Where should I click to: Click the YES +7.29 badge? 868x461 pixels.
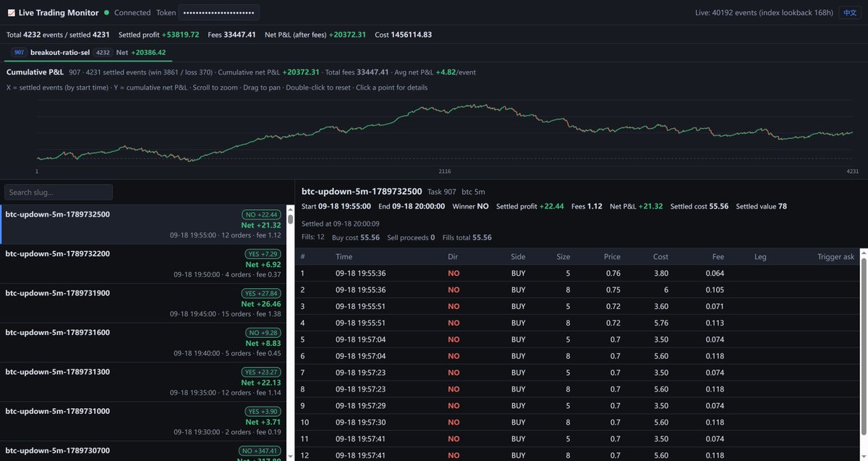point(262,254)
